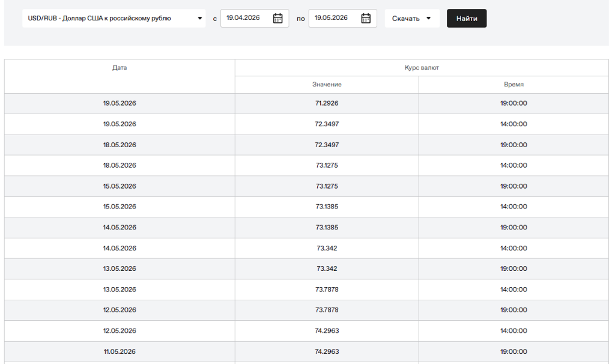Click date 11.05.2026 in the table
This screenshot has height=364, width=615.
point(120,351)
